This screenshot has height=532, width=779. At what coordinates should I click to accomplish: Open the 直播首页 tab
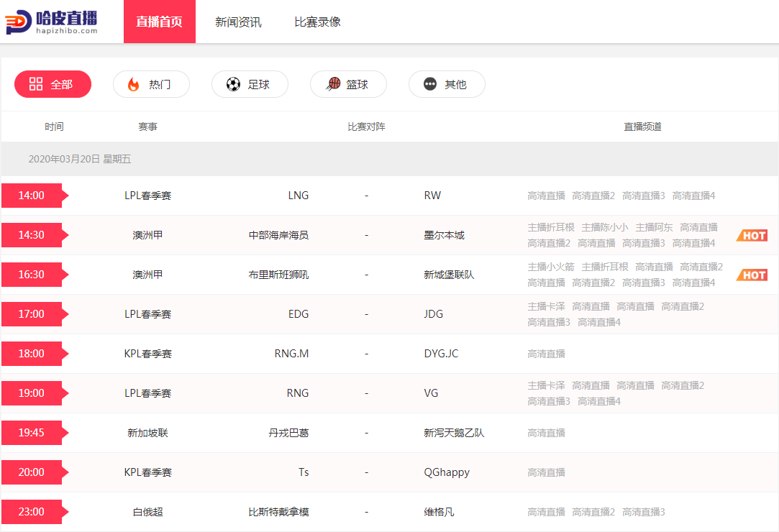click(x=159, y=22)
